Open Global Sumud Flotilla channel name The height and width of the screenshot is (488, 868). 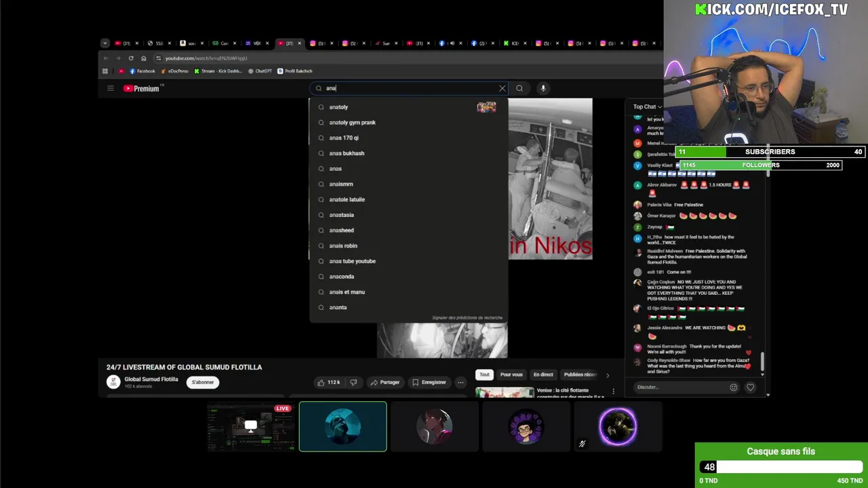click(151, 380)
